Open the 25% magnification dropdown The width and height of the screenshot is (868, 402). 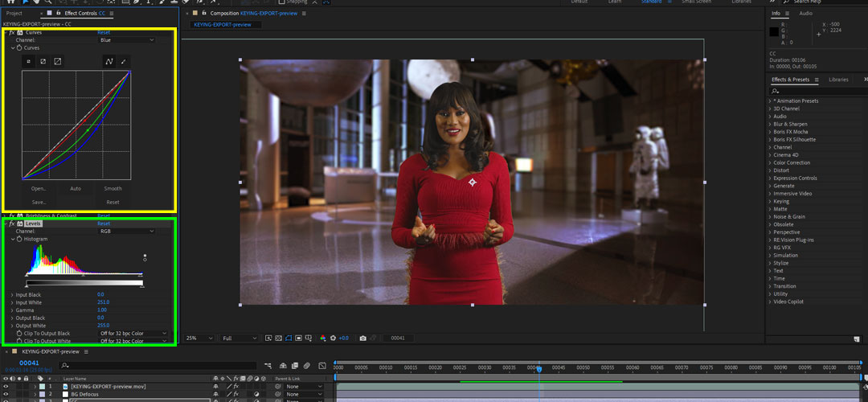pos(199,338)
